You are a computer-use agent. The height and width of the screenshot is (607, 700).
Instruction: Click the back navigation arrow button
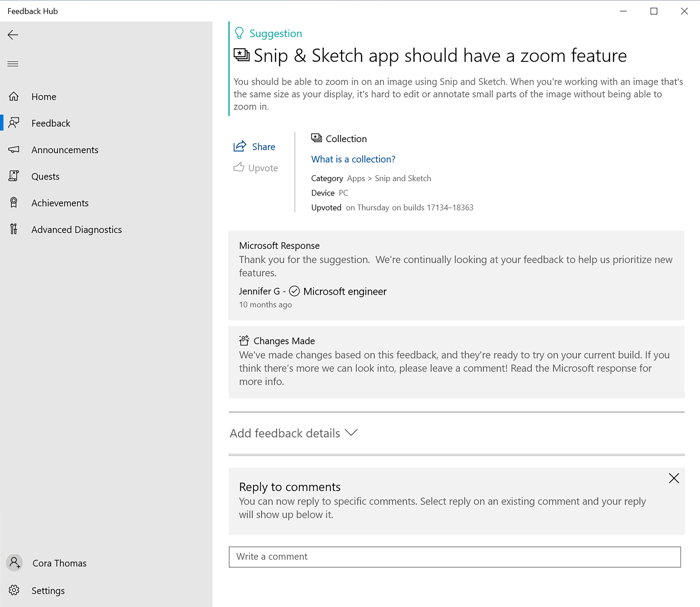(x=14, y=34)
